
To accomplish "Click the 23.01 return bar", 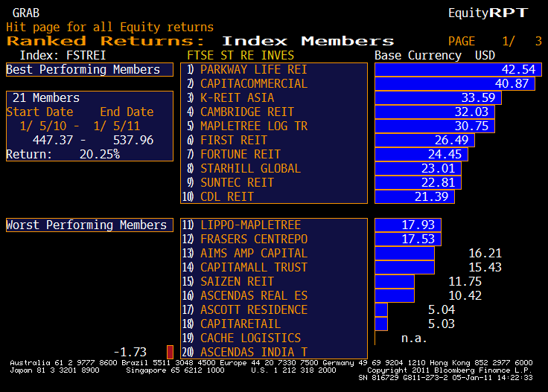I will 418,169.
